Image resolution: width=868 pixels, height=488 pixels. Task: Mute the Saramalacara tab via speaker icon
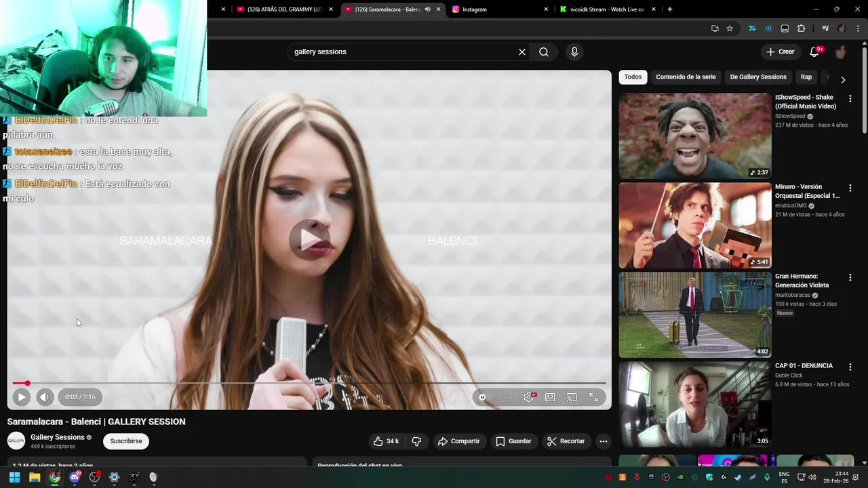point(427,9)
